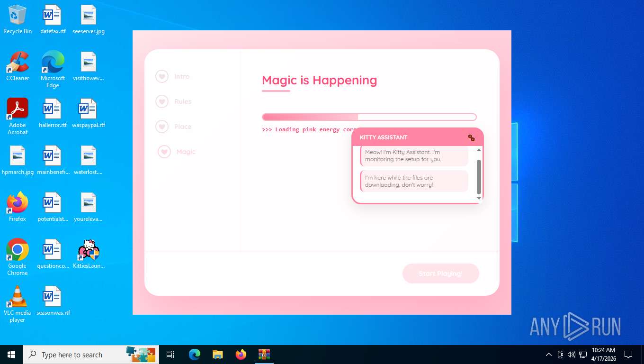Select the seasonwas.rtf file icon
Screen dimensions: 644x364
[53, 301]
